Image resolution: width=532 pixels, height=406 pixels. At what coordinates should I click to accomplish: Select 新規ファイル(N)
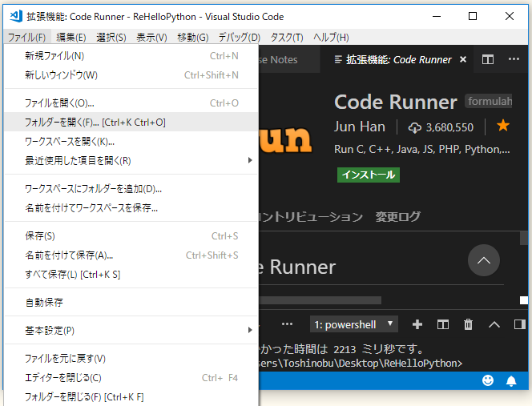[x=131, y=55]
